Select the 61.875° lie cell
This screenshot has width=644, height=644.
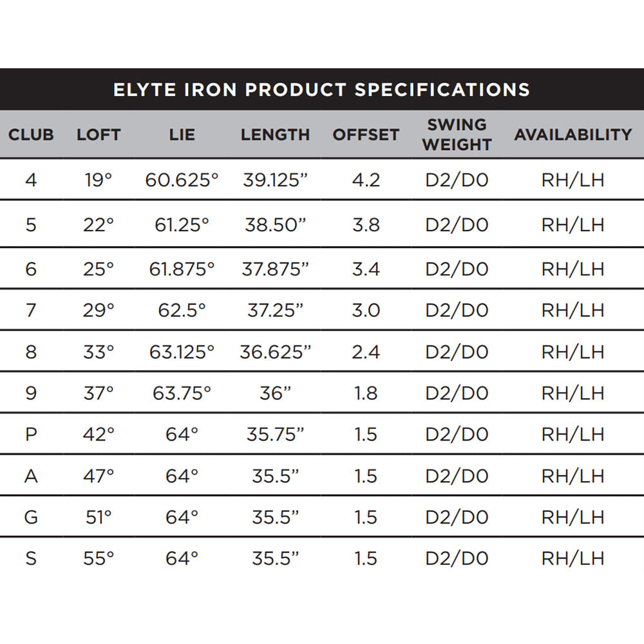(182, 269)
